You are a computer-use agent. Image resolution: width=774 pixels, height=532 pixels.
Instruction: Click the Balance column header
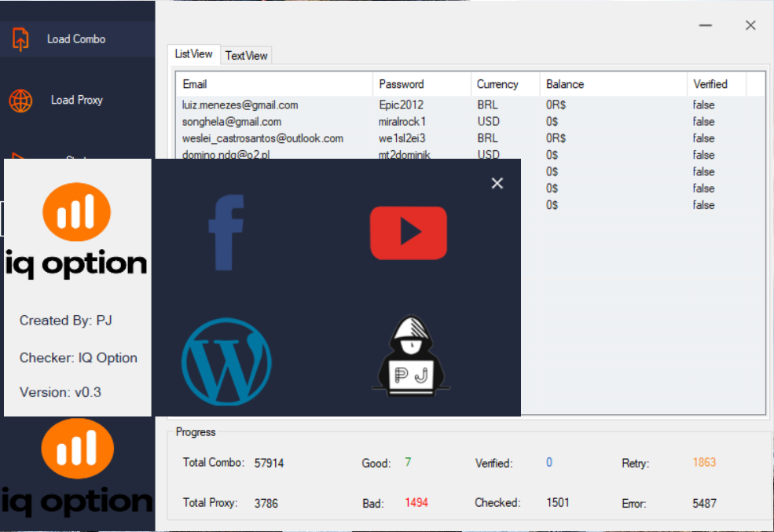pyautogui.click(x=614, y=84)
